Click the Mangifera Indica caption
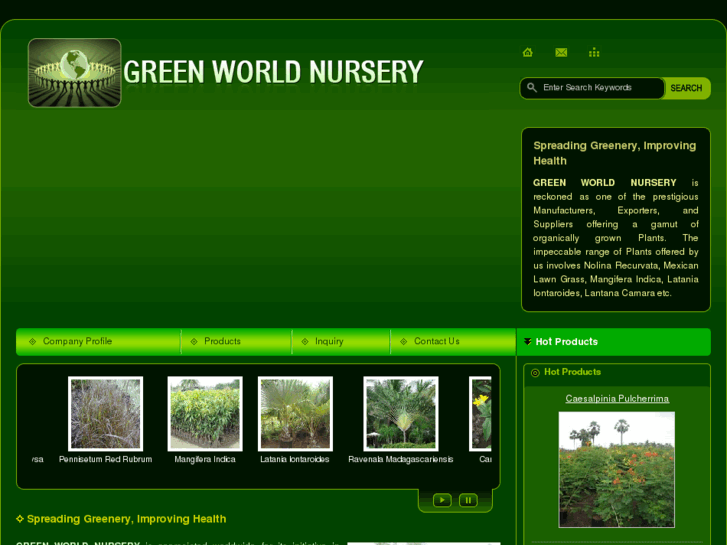 coord(205,459)
